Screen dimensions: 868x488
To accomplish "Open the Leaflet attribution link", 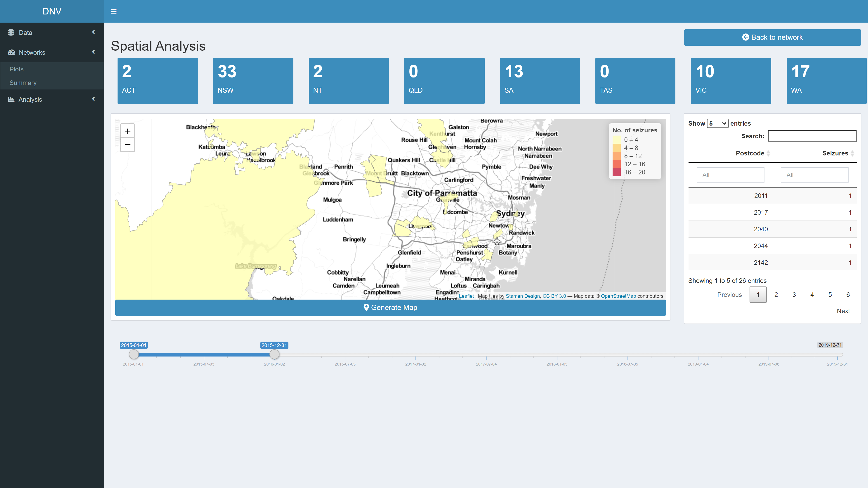I will (466, 296).
